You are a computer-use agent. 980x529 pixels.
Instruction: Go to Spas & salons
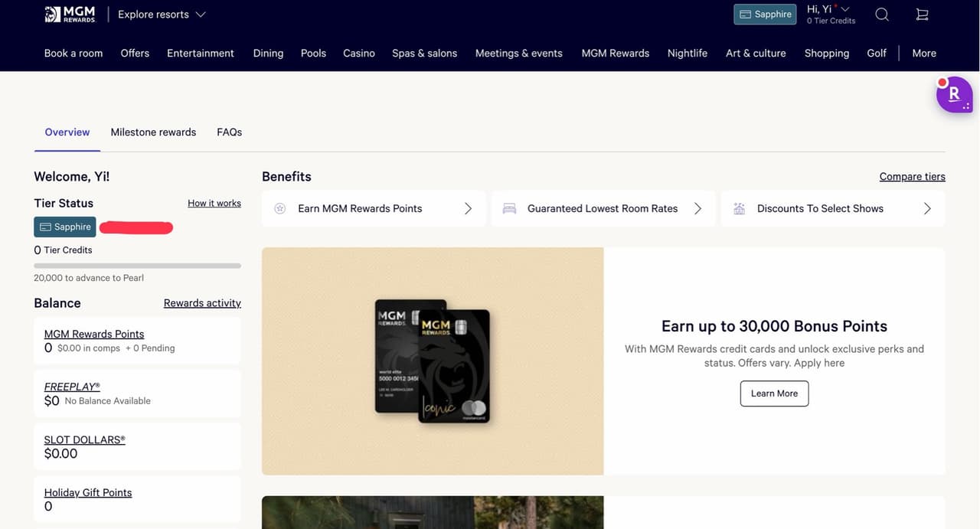pos(424,53)
